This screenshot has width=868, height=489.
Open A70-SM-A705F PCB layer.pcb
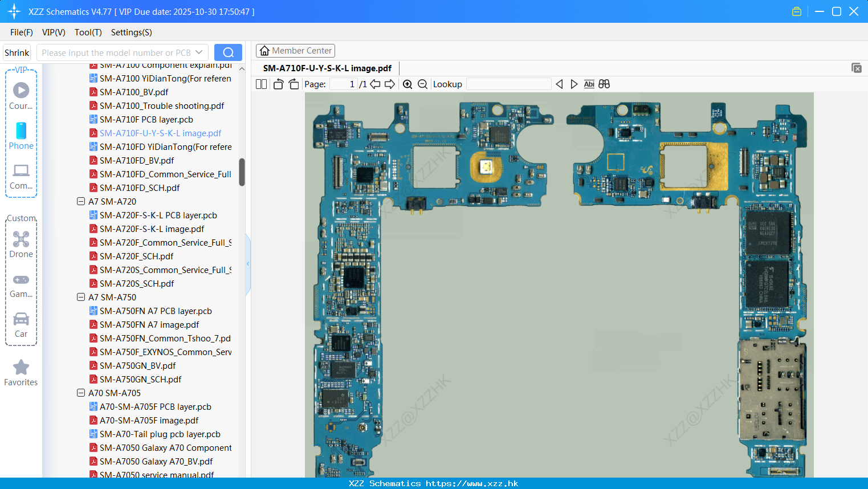(156, 406)
